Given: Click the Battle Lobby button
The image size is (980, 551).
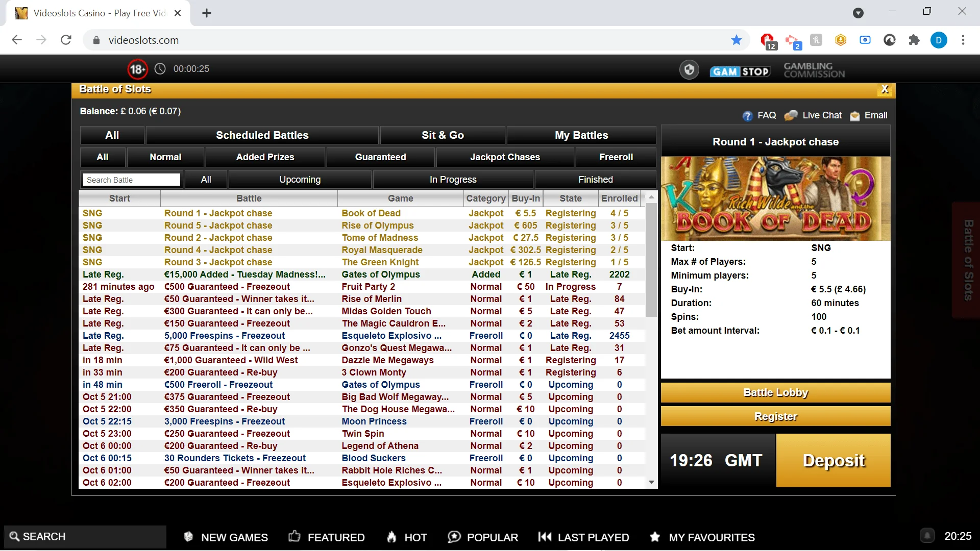Looking at the screenshot, I should point(775,392).
